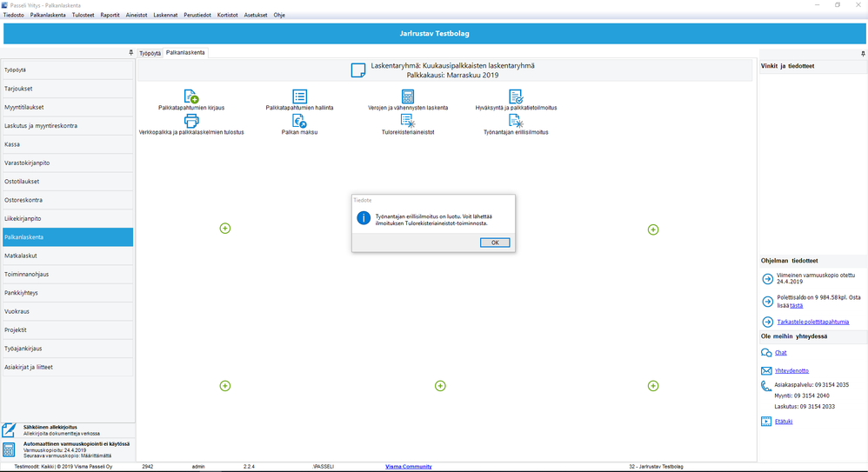Open Verkkopalkka ja palkkalaskelmien tulostus printer icon
Screen dimensions: 868x472
tap(191, 121)
